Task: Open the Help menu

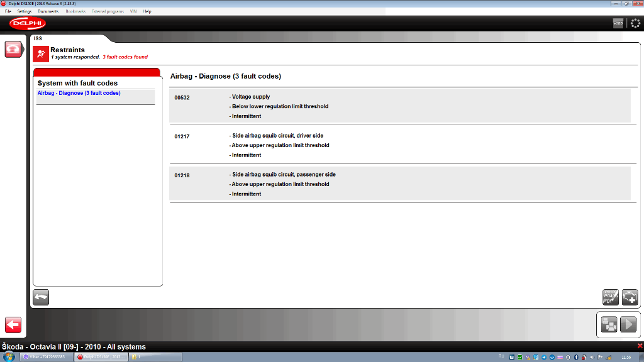Action: click(x=147, y=11)
